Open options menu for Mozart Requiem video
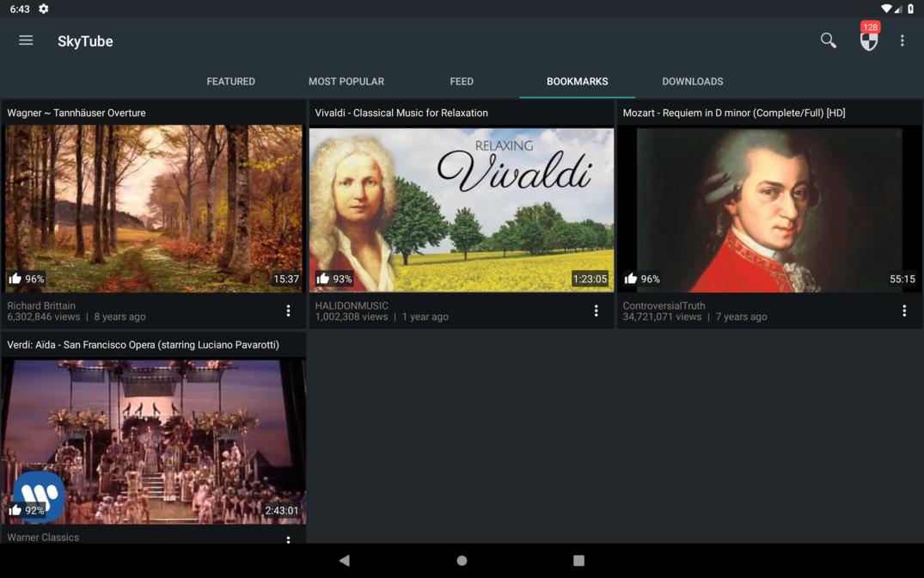The height and width of the screenshot is (578, 924). (x=903, y=311)
